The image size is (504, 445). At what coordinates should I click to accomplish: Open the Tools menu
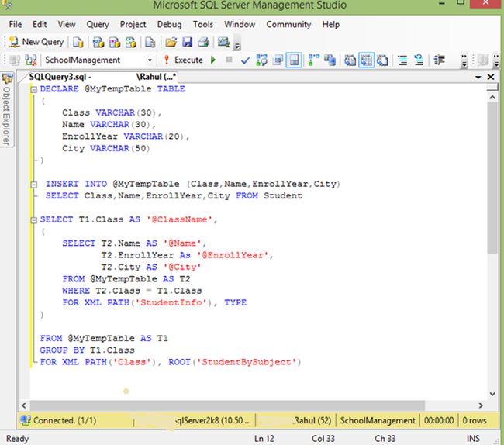coord(203,24)
